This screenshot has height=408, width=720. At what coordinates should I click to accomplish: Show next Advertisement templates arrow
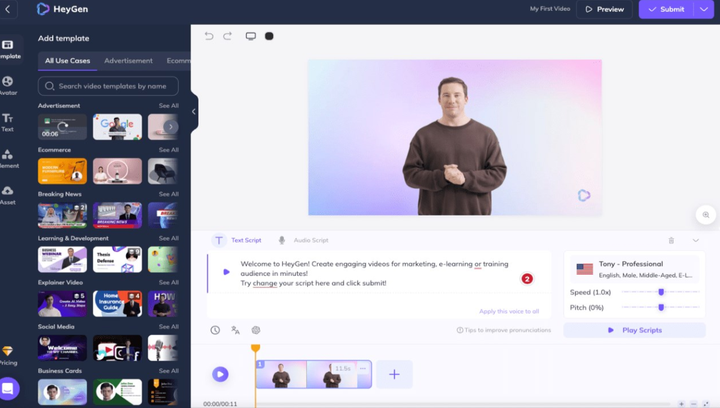pos(171,127)
